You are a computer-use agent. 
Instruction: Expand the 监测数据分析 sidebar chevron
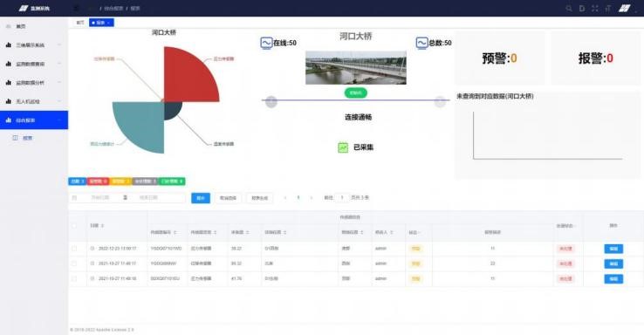(x=59, y=83)
